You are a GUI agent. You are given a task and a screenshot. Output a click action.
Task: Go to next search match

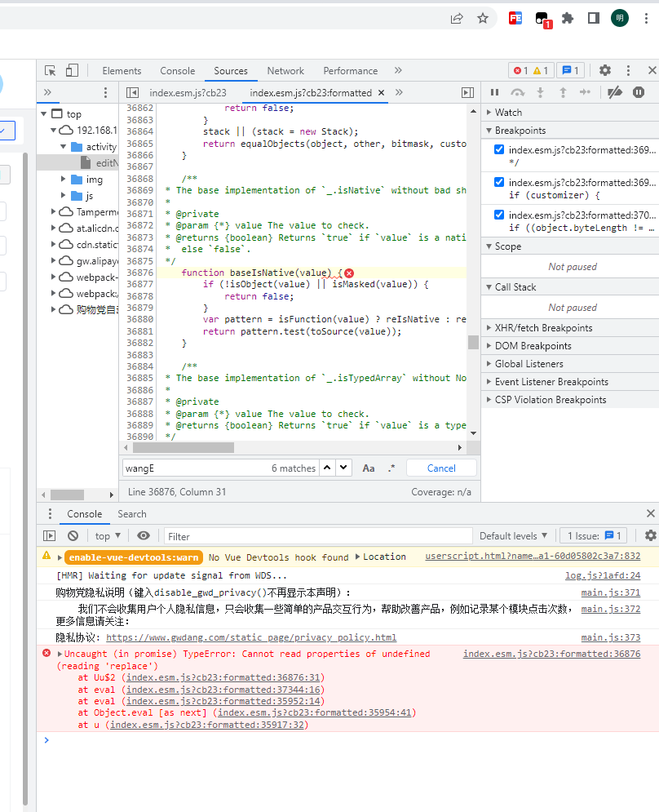(343, 468)
